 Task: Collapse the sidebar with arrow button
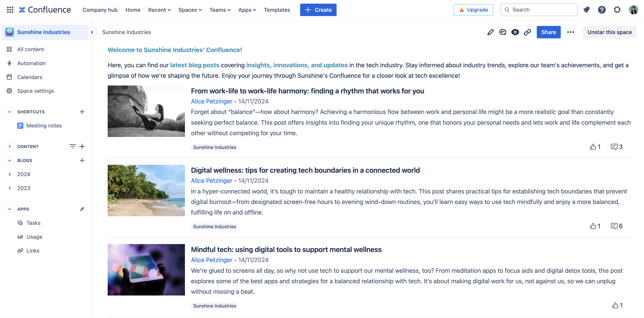(x=92, y=32)
